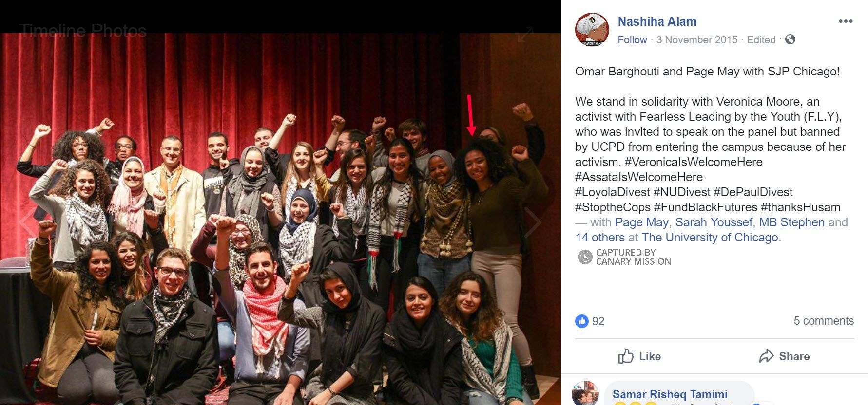This screenshot has width=868, height=405.
Task: Follow Nashiha Alam
Action: click(x=632, y=40)
